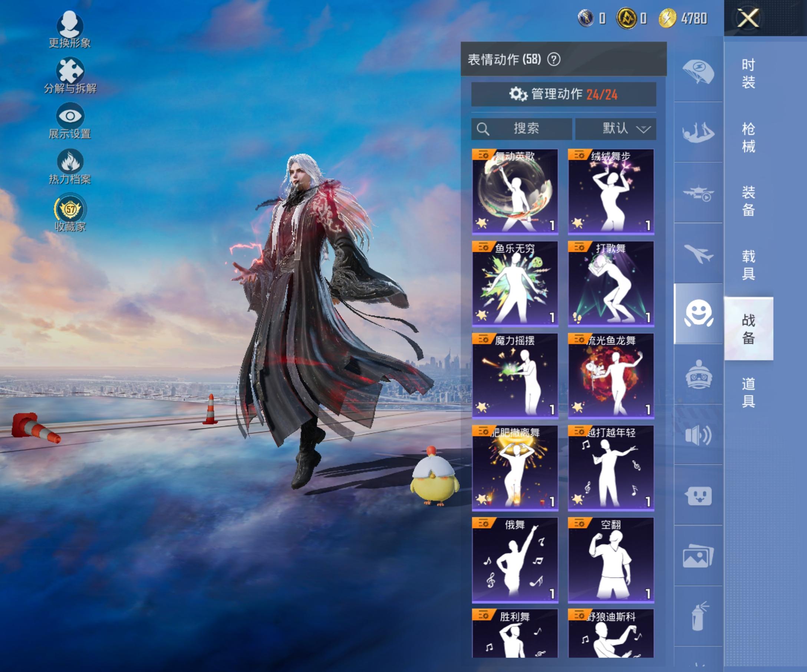Select the 越打越年轻 emote card
Image resolution: width=807 pixels, height=672 pixels.
click(611, 468)
